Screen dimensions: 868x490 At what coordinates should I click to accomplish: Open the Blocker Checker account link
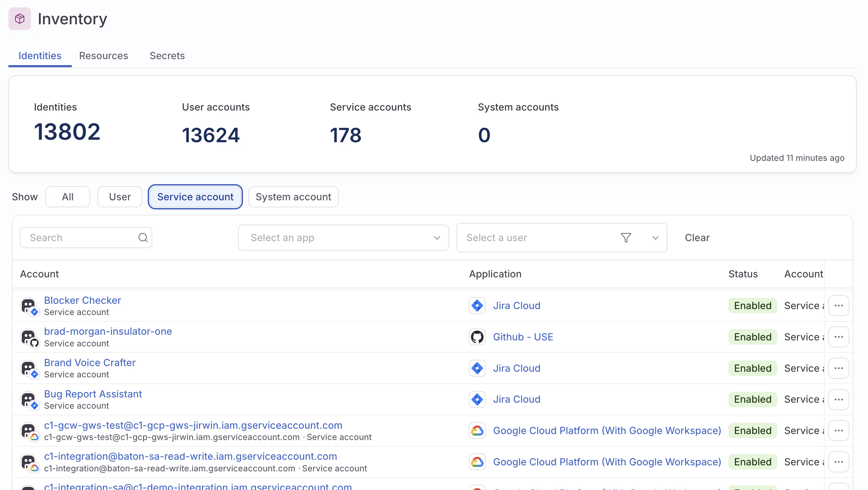[x=82, y=300]
